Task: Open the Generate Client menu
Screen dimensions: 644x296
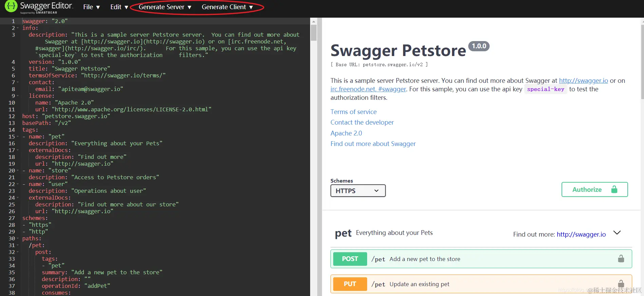Action: [x=227, y=7]
